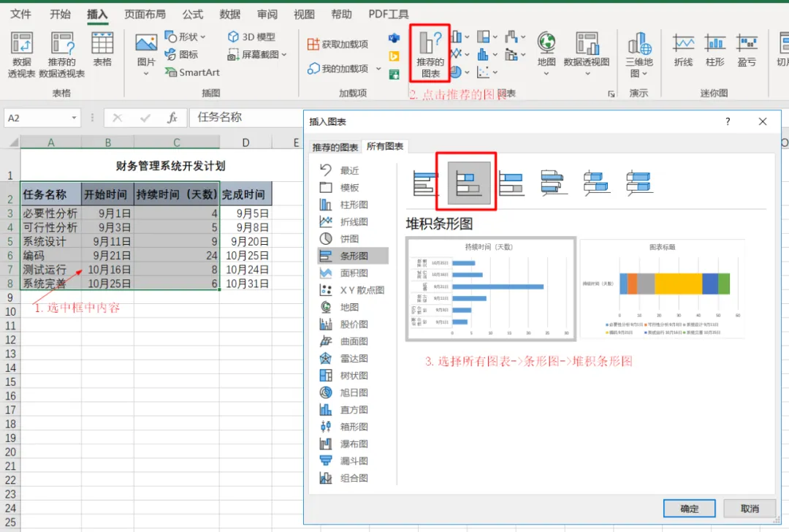The image size is (789, 532).
Task: Click Recommended Charts (推荐的图表) in ribbon
Action: click(430, 54)
